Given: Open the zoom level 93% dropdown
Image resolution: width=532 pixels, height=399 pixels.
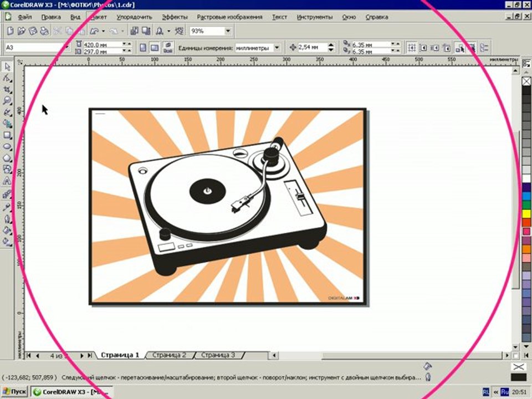Looking at the screenshot, I should coord(228,31).
